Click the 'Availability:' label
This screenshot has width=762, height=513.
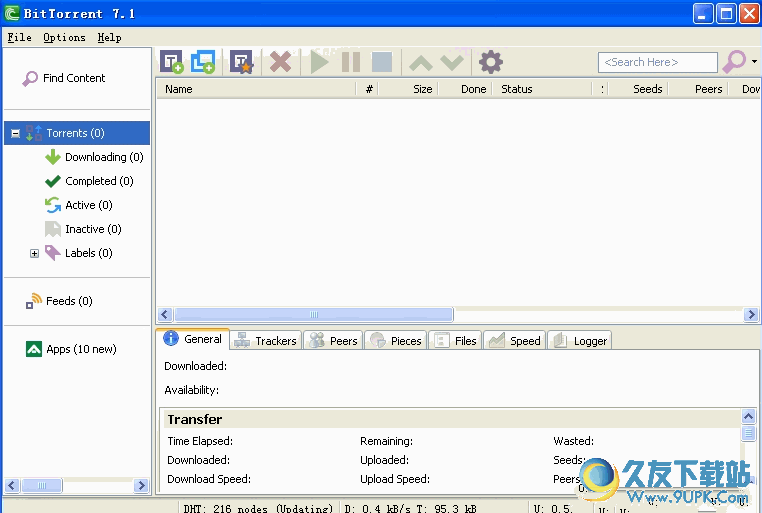tap(191, 390)
